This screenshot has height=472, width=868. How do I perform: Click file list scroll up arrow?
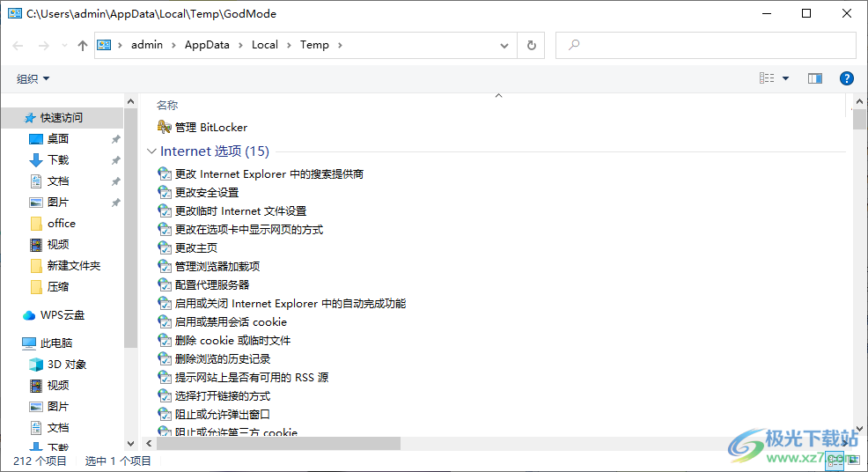[x=859, y=101]
